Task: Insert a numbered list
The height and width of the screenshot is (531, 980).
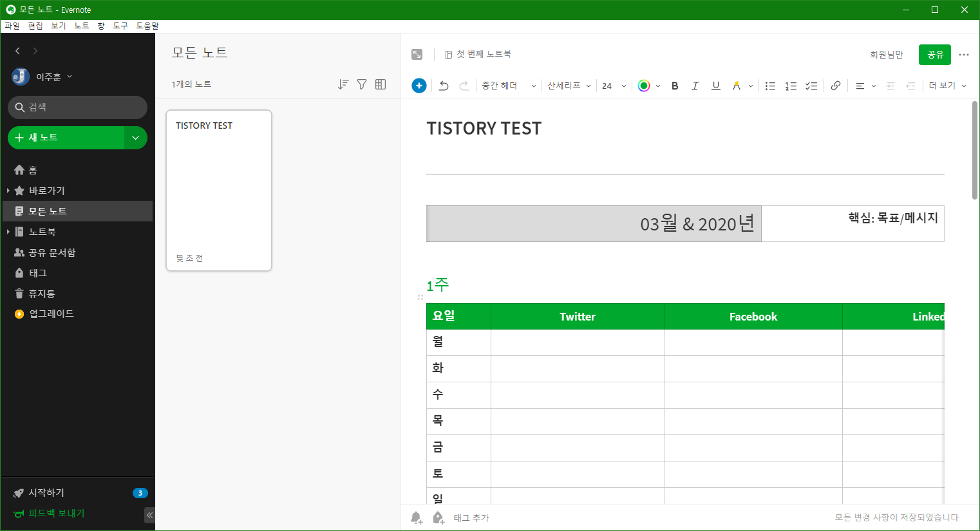Action: (x=791, y=86)
